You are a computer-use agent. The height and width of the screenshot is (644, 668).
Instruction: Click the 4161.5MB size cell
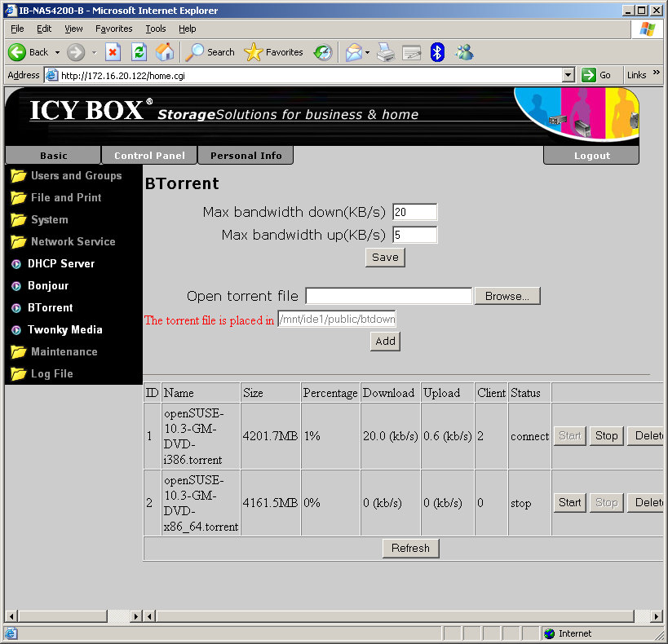pos(271,503)
